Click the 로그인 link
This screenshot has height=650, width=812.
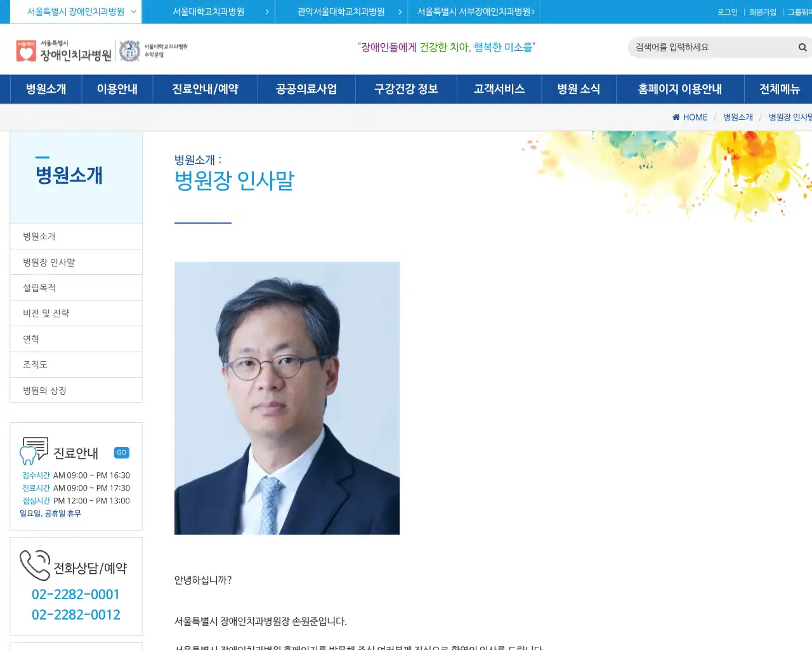(728, 12)
